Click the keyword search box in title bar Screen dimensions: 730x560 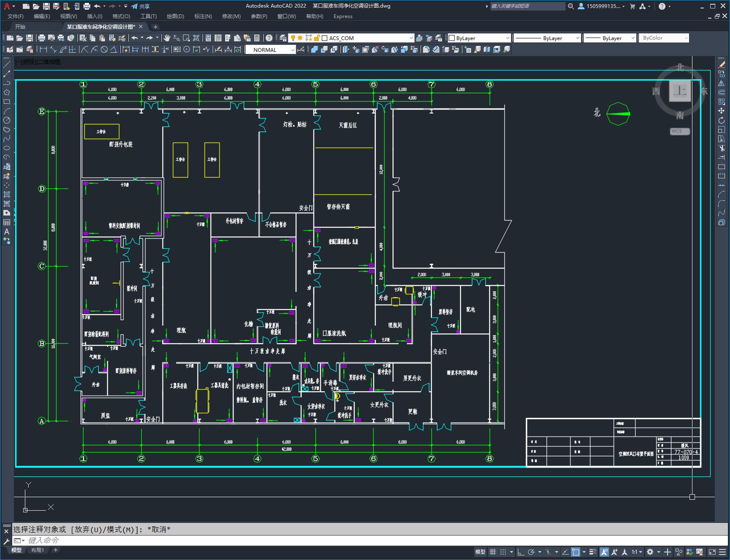coord(528,6)
